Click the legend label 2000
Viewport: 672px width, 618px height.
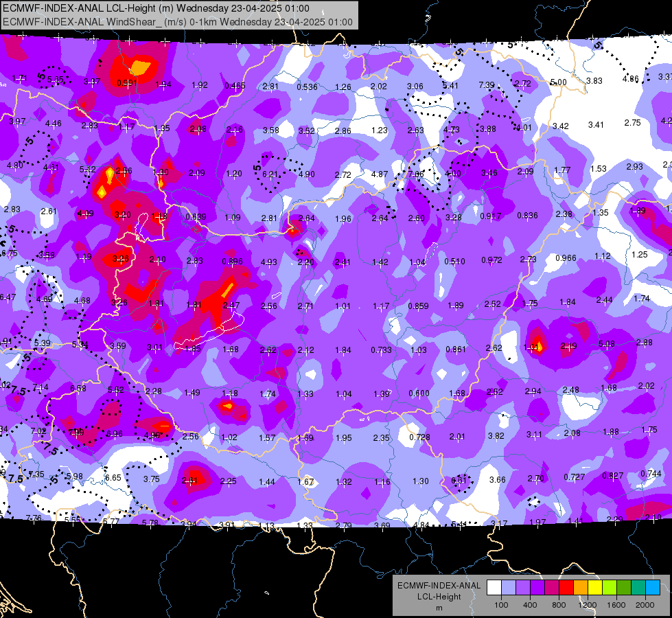coord(645,605)
